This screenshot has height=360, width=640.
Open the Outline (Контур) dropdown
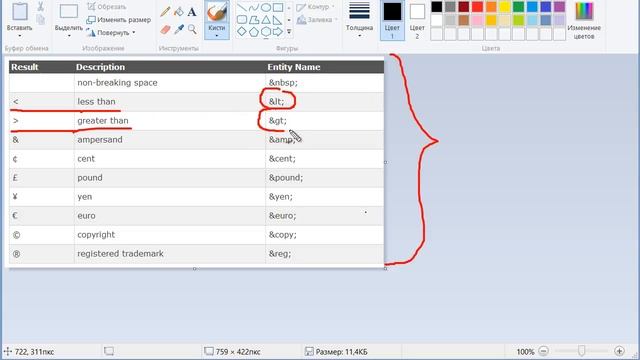tap(333, 7)
